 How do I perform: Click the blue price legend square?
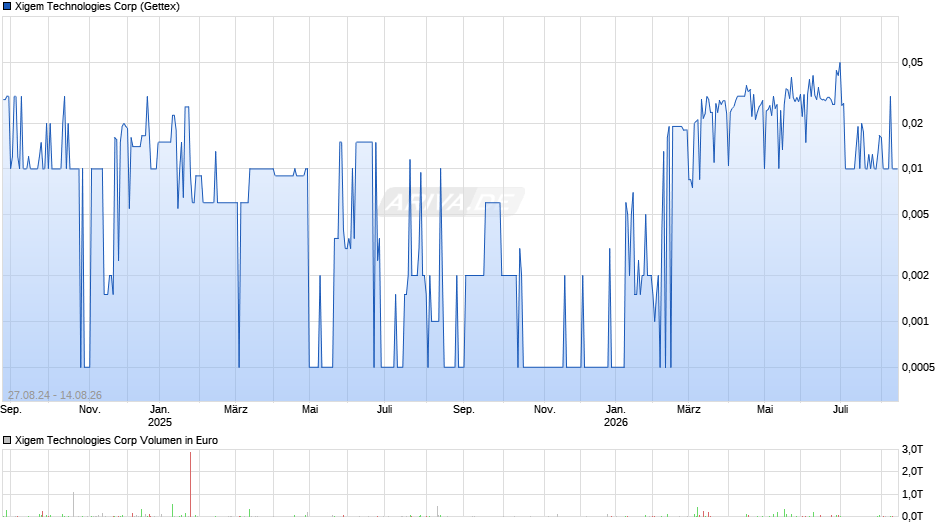(7, 7)
